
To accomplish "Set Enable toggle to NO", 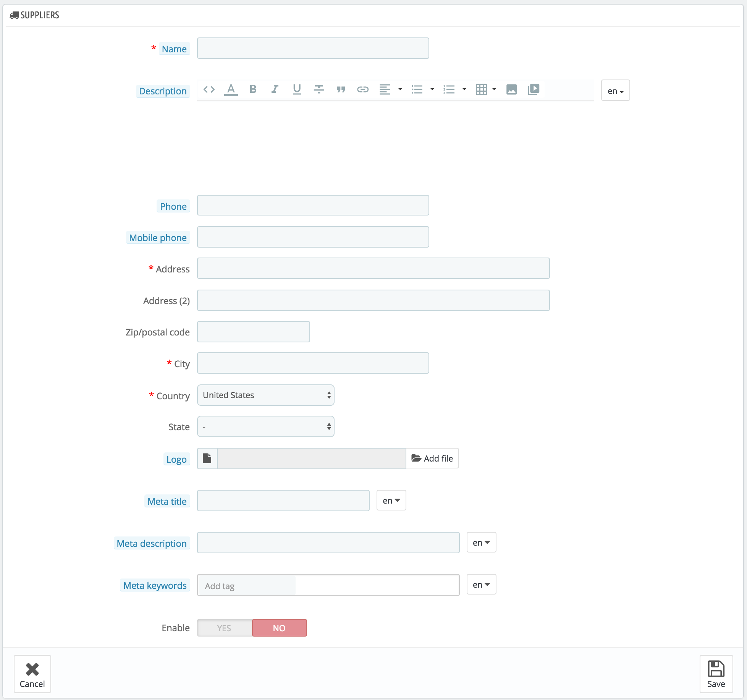I will (x=279, y=628).
